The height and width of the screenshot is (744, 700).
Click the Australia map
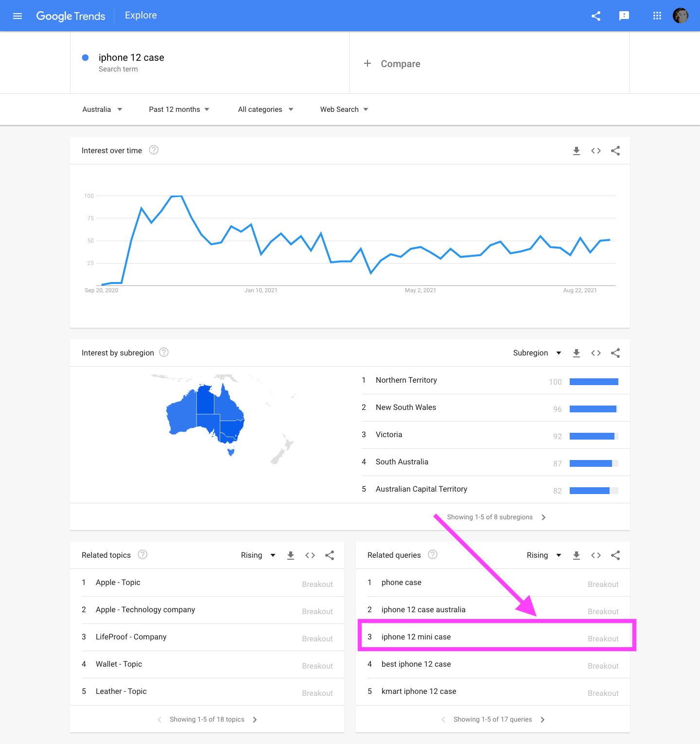[206, 419]
